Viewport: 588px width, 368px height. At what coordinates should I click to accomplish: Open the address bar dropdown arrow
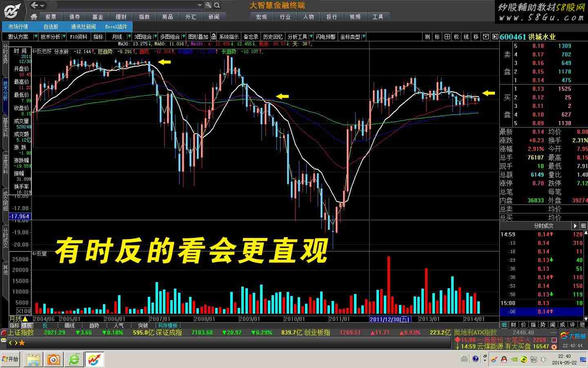(200, 5)
